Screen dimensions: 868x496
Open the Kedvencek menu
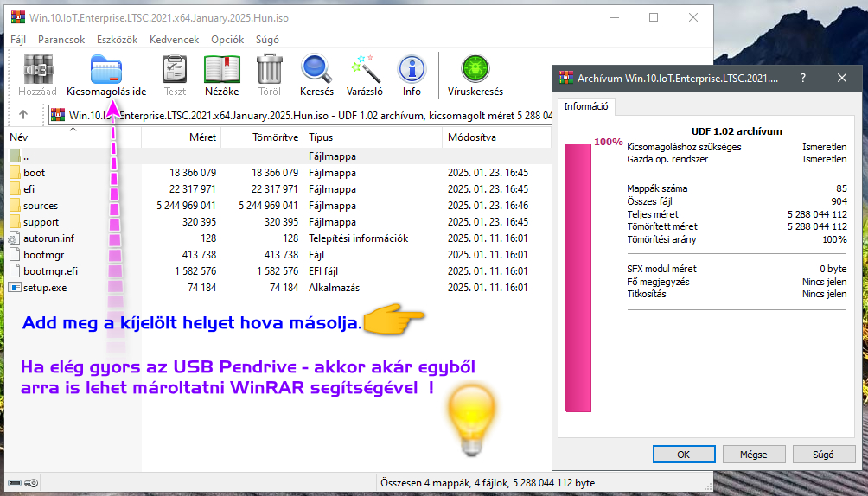point(174,40)
